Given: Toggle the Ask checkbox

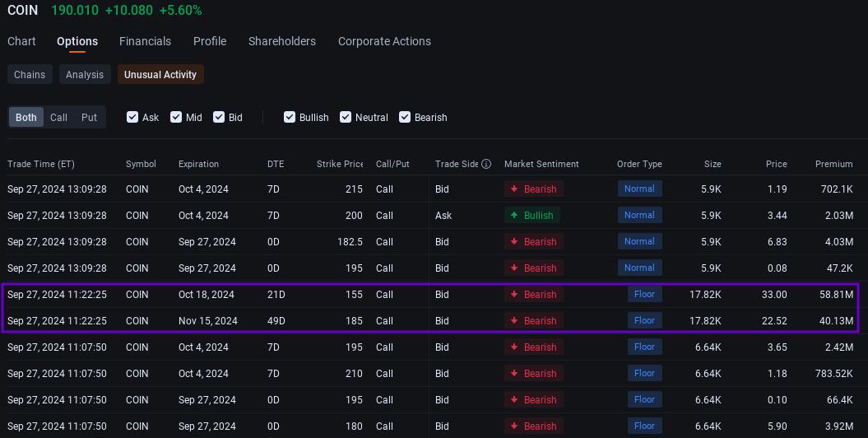Looking at the screenshot, I should 132,117.
